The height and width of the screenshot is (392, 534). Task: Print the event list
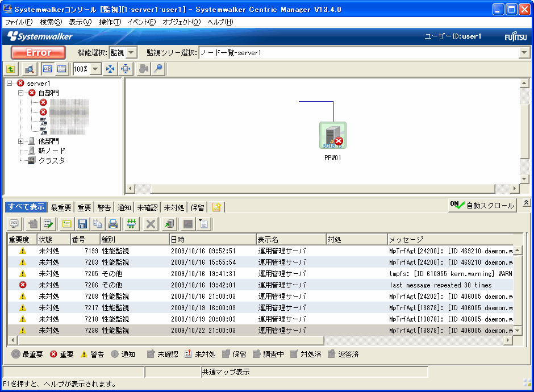click(113, 224)
